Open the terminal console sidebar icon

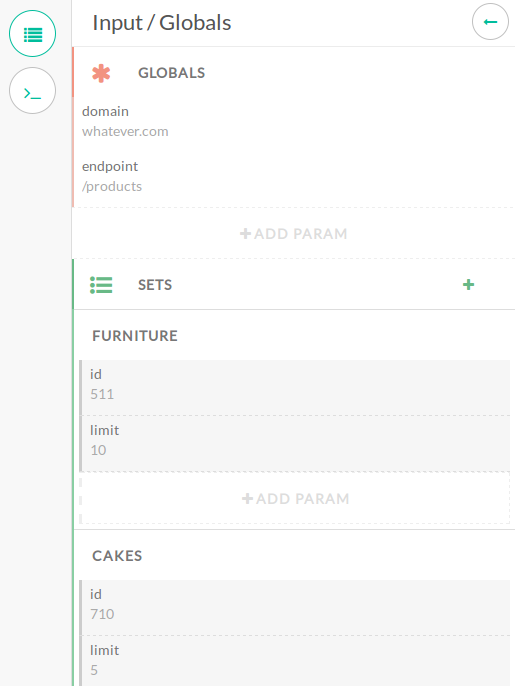coord(32,91)
